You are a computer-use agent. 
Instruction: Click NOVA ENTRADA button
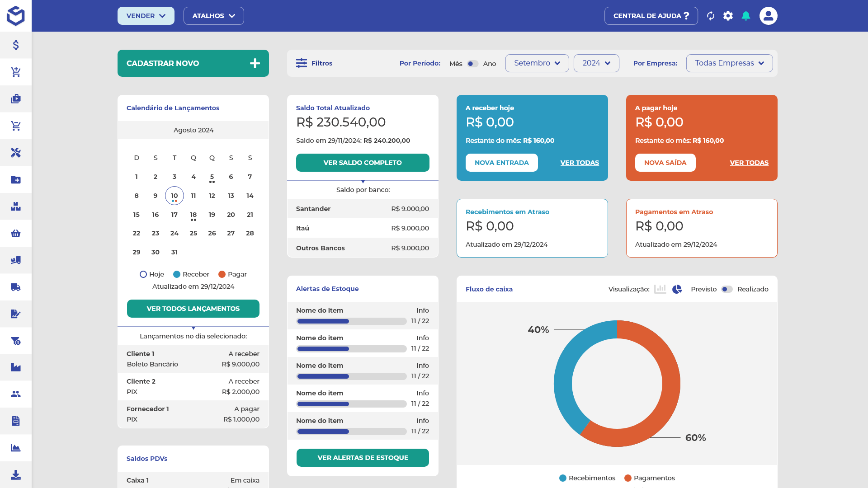pyautogui.click(x=502, y=163)
